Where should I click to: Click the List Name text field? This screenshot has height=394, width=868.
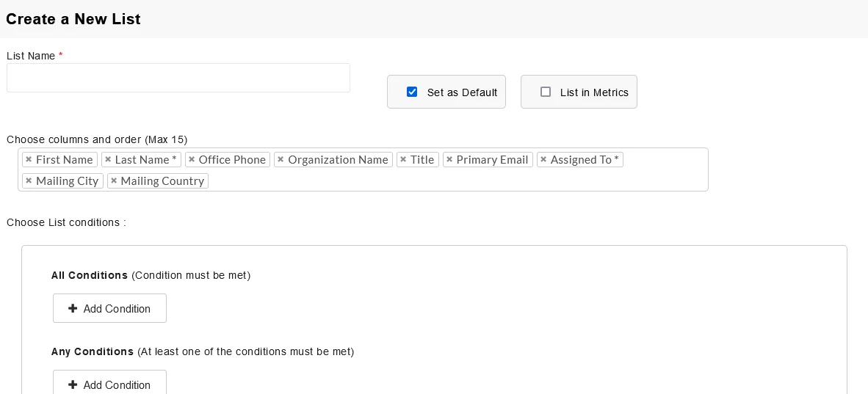point(178,78)
